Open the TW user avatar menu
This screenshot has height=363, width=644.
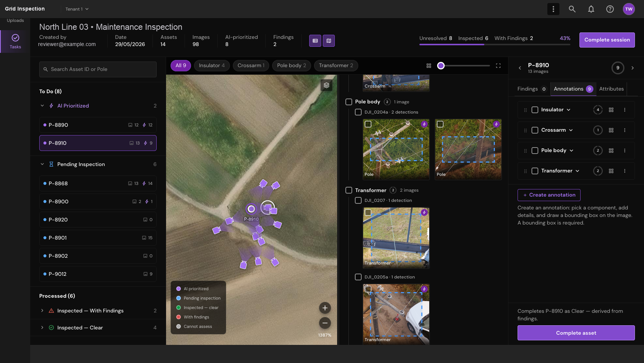[629, 9]
